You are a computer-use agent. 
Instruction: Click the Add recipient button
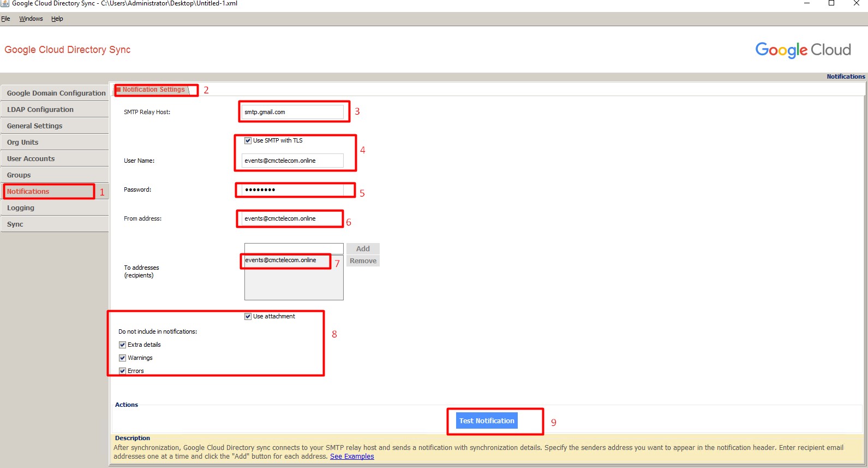tap(363, 248)
